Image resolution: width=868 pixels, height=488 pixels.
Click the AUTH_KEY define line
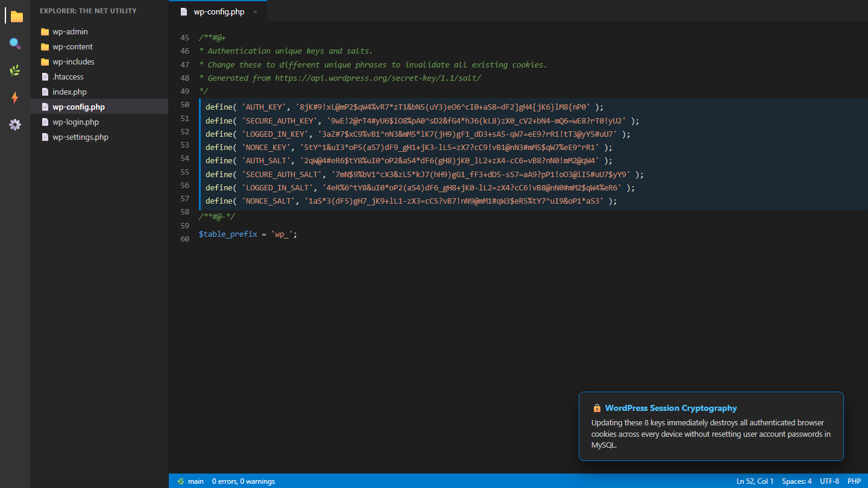coord(404,107)
